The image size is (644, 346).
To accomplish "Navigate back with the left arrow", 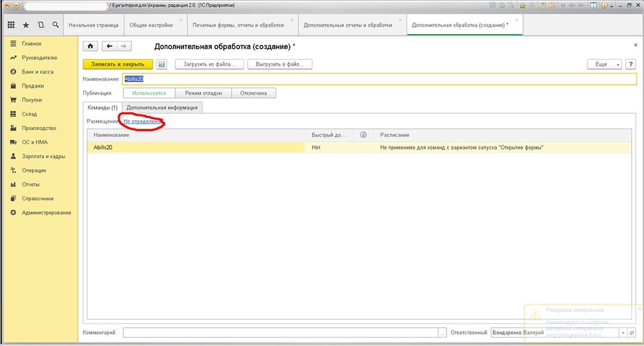I will pyautogui.click(x=109, y=46).
